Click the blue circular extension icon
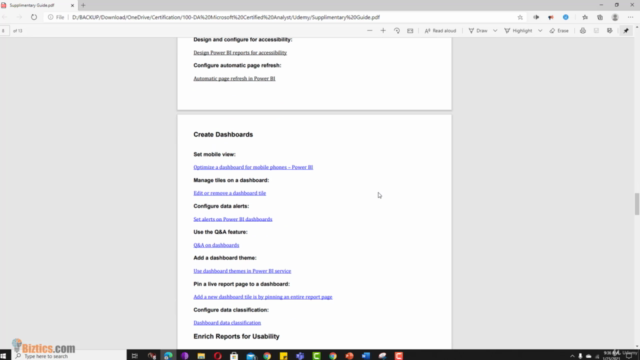 (566, 17)
